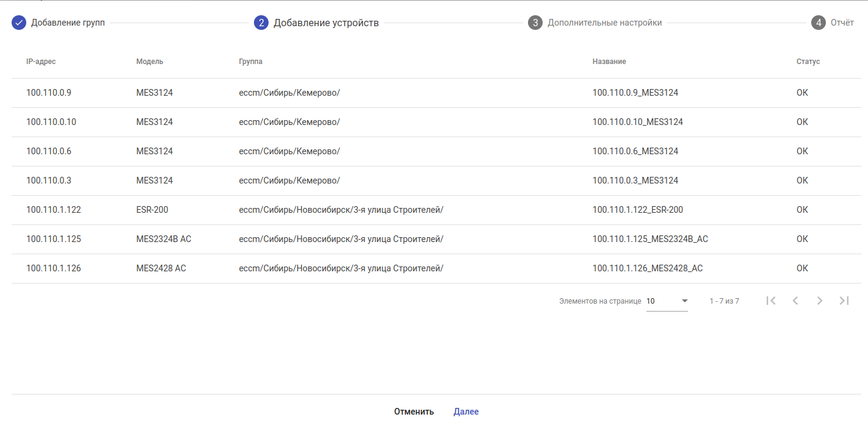Screen dimensions: 868x439
Task: Click the checkmark icon for Добавление групп
Action: point(19,23)
